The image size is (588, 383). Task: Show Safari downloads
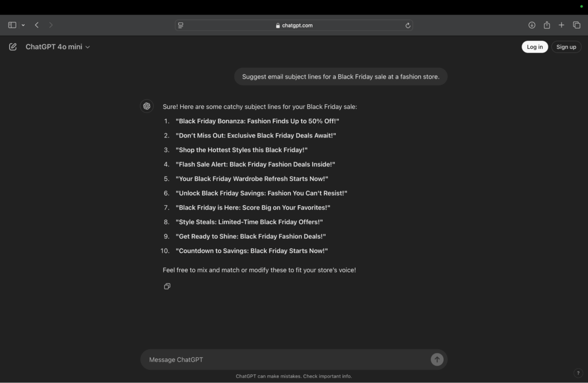click(x=532, y=25)
